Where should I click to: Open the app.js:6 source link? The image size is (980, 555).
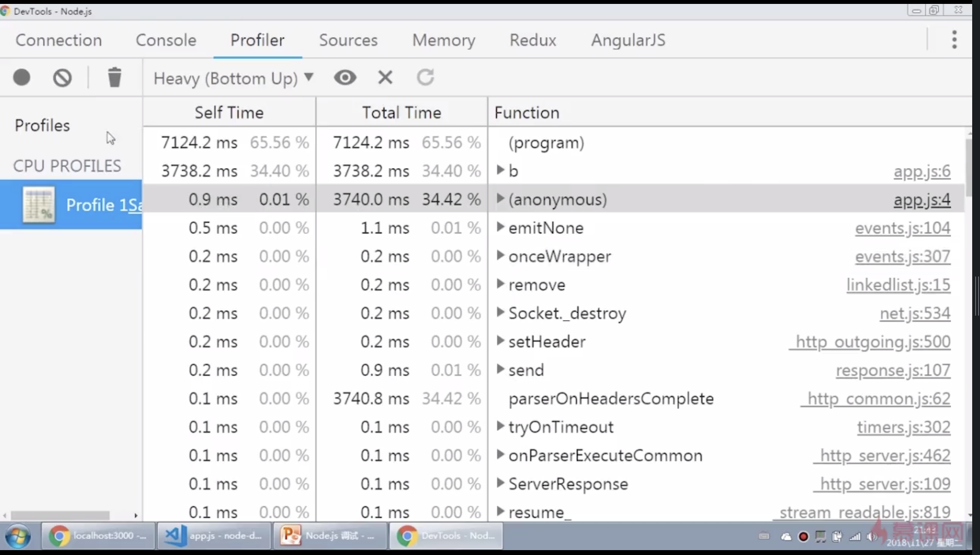(921, 171)
